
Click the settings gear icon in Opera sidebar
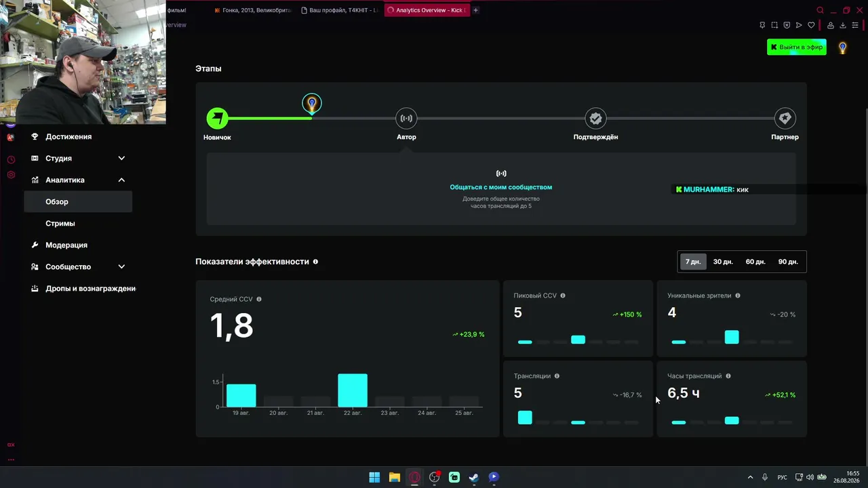[x=11, y=175]
